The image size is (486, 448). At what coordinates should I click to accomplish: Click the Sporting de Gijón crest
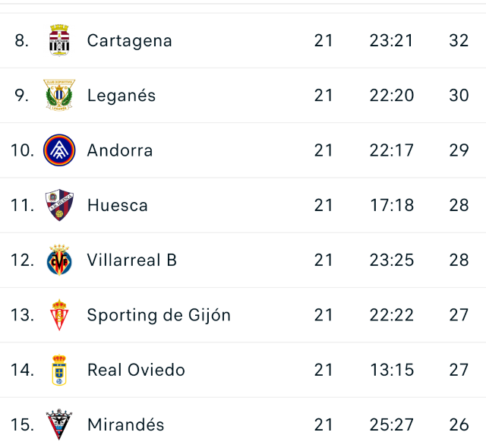point(59,315)
